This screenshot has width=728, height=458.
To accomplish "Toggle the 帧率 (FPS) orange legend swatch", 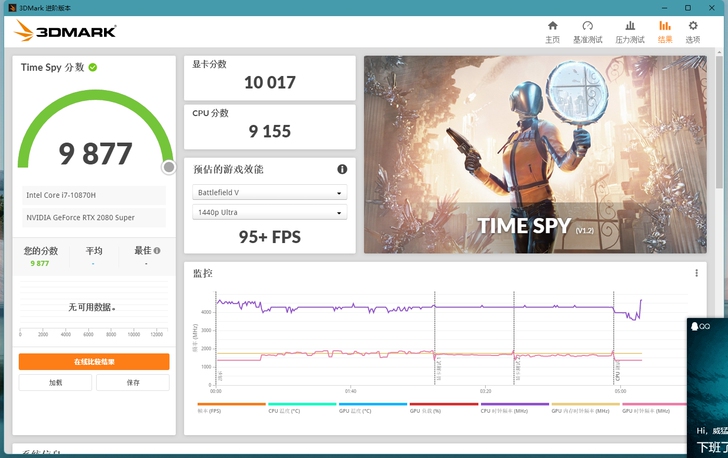I will point(231,404).
